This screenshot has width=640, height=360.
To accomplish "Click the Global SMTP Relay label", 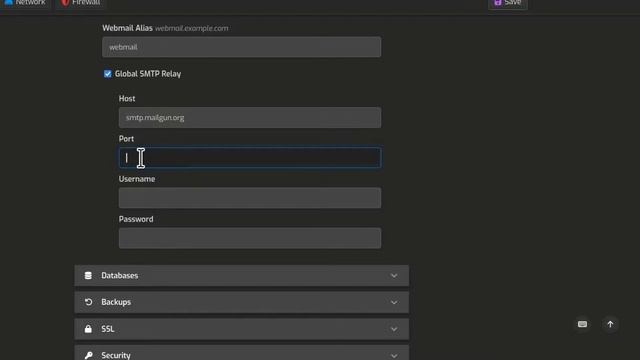I will point(148,74).
